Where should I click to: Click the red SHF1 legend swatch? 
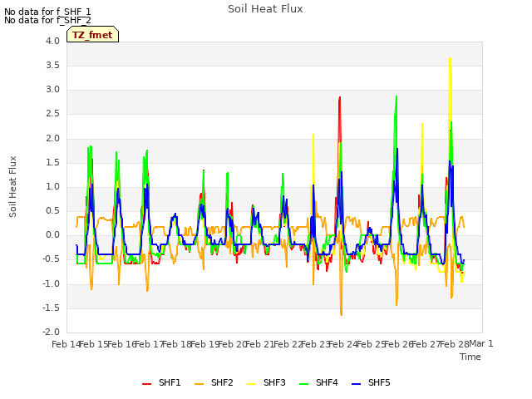tap(146, 384)
